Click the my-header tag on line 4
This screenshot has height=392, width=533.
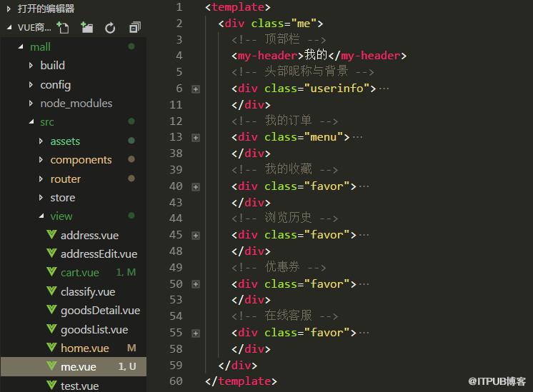(x=267, y=56)
